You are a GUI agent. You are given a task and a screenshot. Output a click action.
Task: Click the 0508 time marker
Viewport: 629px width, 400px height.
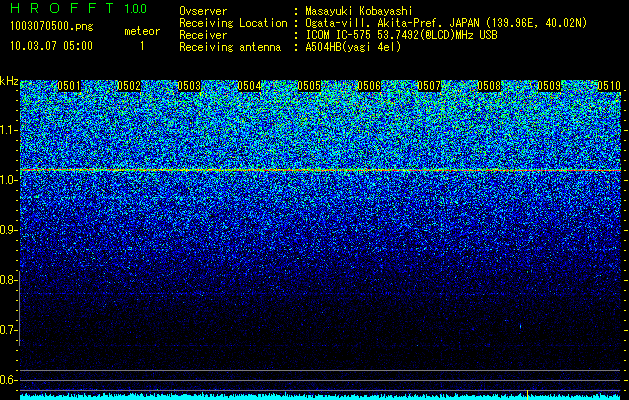pyautogui.click(x=489, y=86)
